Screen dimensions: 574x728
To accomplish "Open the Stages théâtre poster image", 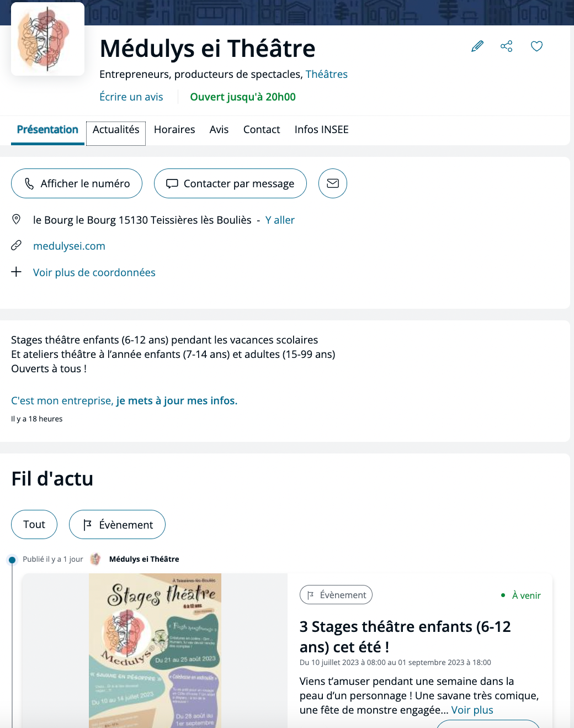I will 155,651.
